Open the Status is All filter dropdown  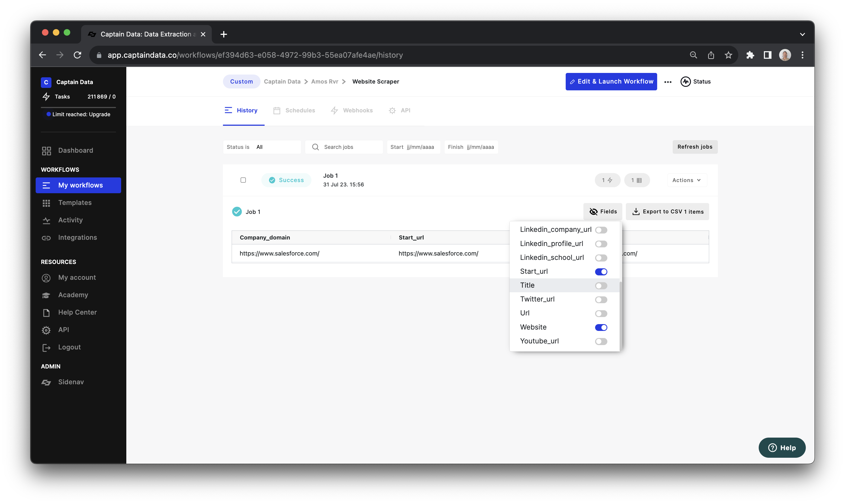pyautogui.click(x=262, y=147)
